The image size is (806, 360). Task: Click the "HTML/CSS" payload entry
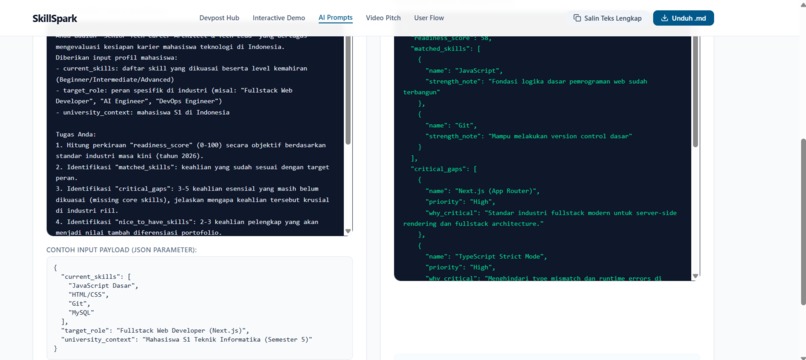[x=88, y=294]
